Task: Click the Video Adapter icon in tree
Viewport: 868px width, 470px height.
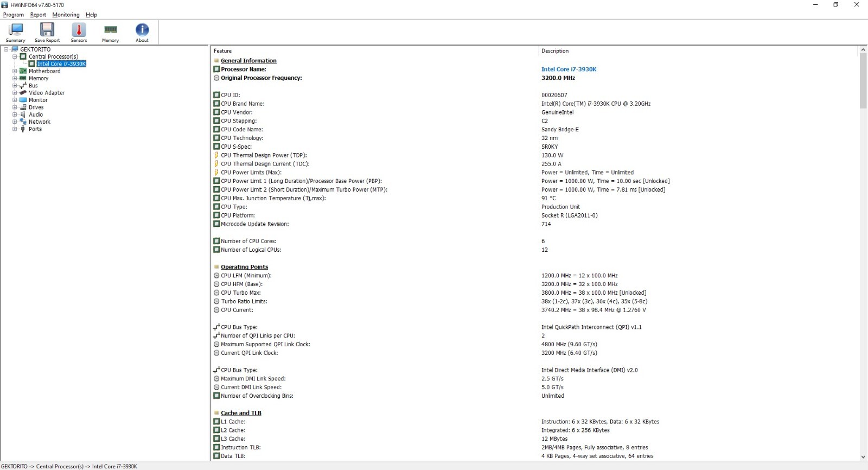Action: tap(23, 93)
